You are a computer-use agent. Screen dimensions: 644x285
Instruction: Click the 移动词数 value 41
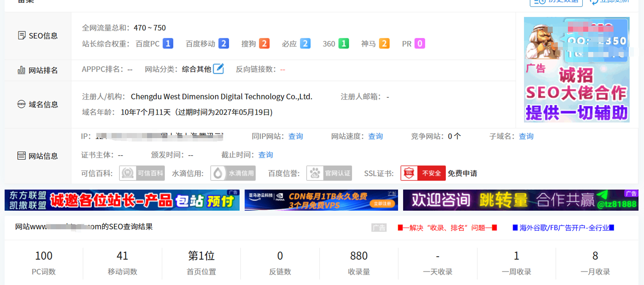click(x=122, y=256)
